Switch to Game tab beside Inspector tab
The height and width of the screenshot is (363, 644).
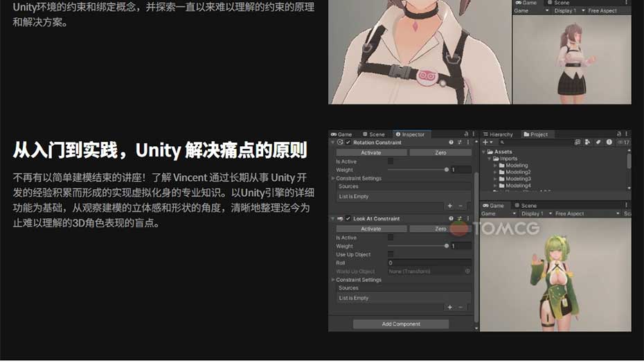click(x=341, y=134)
